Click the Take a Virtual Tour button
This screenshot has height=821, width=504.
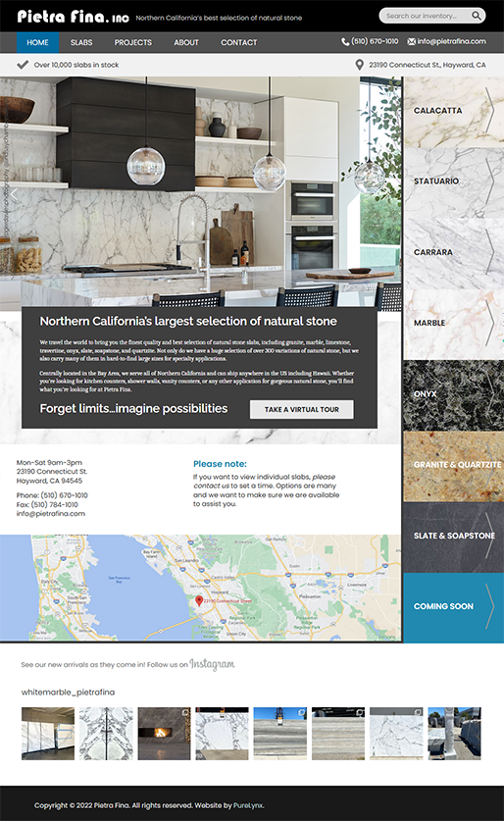click(301, 409)
